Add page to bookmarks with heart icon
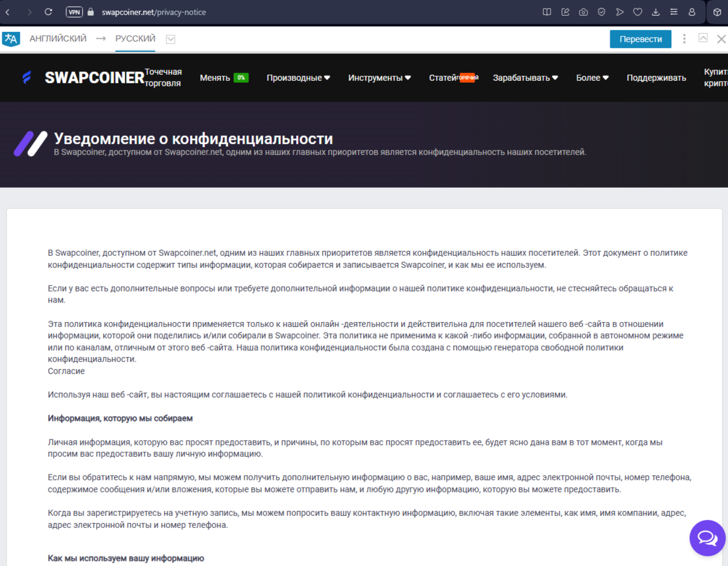 point(638,12)
